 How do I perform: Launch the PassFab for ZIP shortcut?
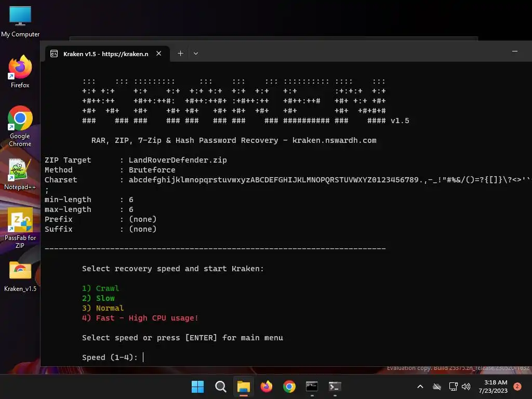(20, 228)
